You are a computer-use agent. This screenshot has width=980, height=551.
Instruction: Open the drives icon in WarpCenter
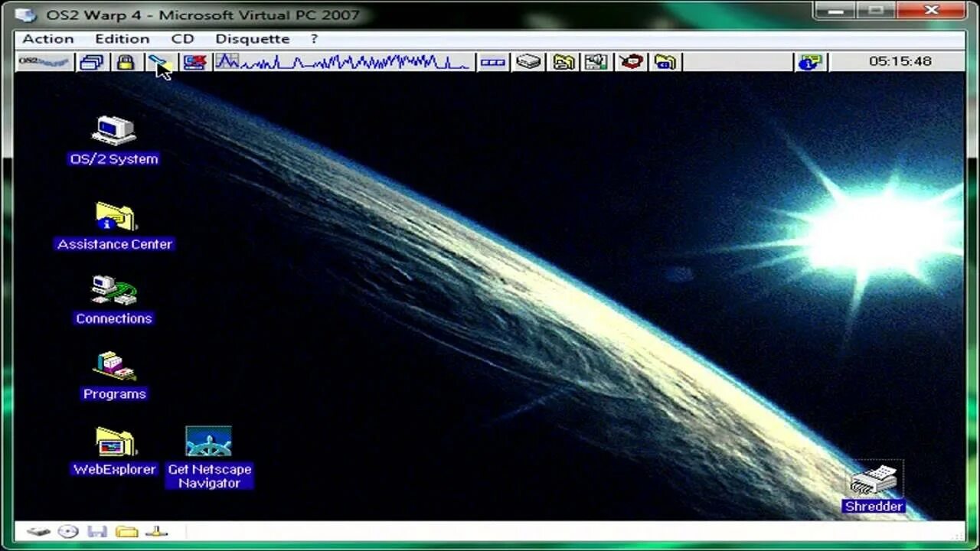click(x=528, y=62)
